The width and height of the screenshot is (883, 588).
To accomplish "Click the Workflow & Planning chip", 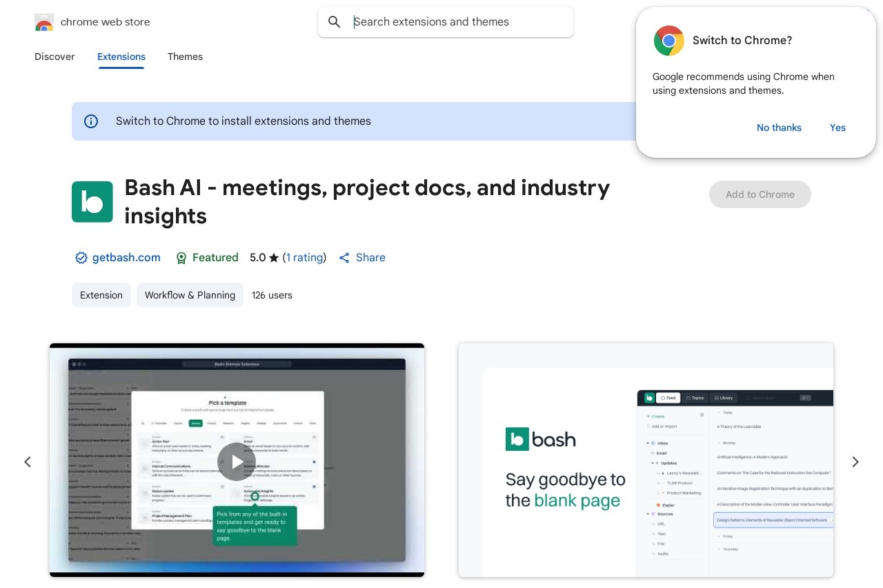I will 190,295.
